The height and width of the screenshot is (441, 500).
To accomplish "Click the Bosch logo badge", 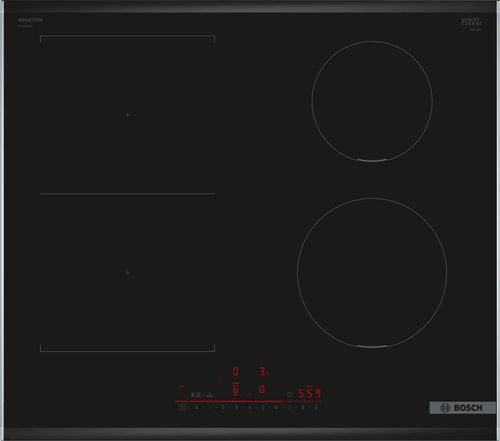I will click(x=462, y=408).
